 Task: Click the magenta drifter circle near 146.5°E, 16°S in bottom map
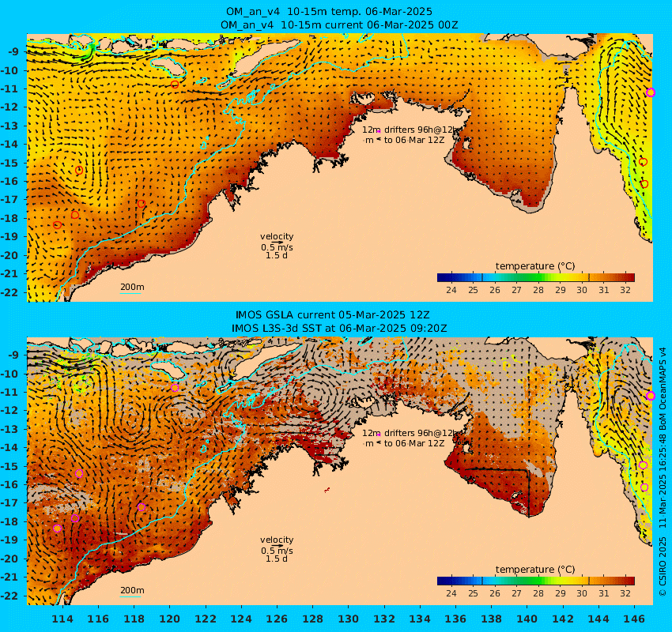coord(644,487)
